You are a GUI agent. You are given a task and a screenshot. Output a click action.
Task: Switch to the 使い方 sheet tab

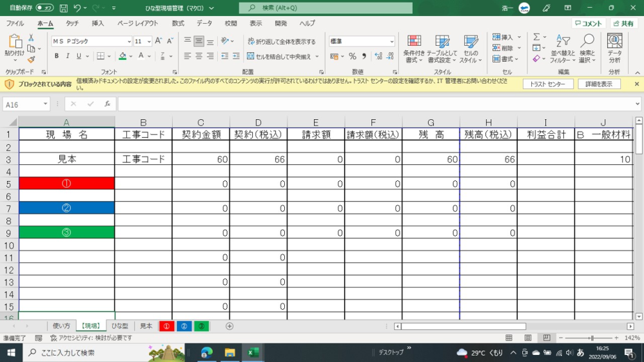(61, 326)
